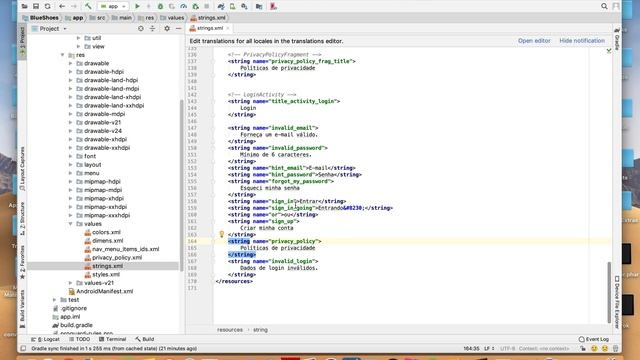
Task: Click the Open editor link
Action: [x=534, y=41]
